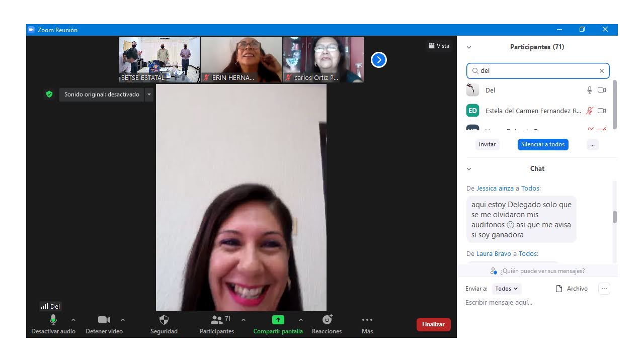The height and width of the screenshot is (362, 644).
Task: Toggle the Detener video camera button
Action: [104, 320]
